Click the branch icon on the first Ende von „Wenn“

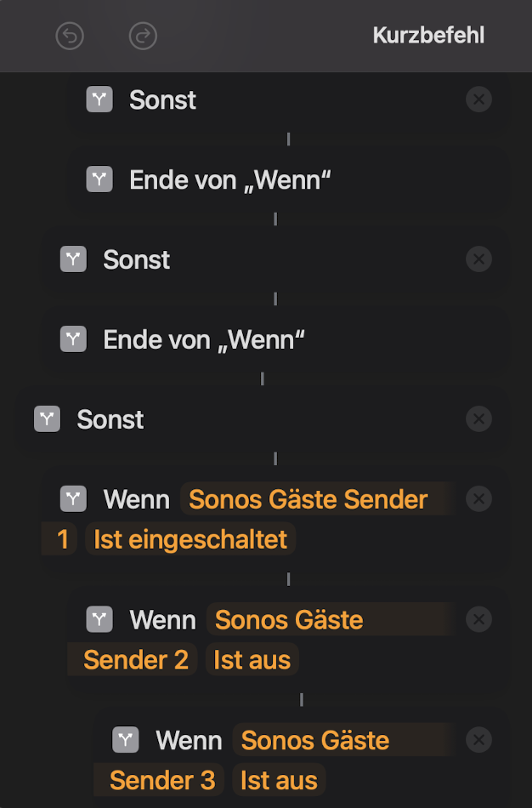click(99, 179)
